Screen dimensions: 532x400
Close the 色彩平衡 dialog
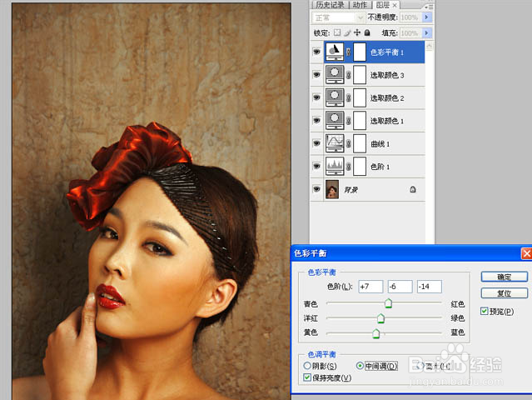tap(526, 253)
